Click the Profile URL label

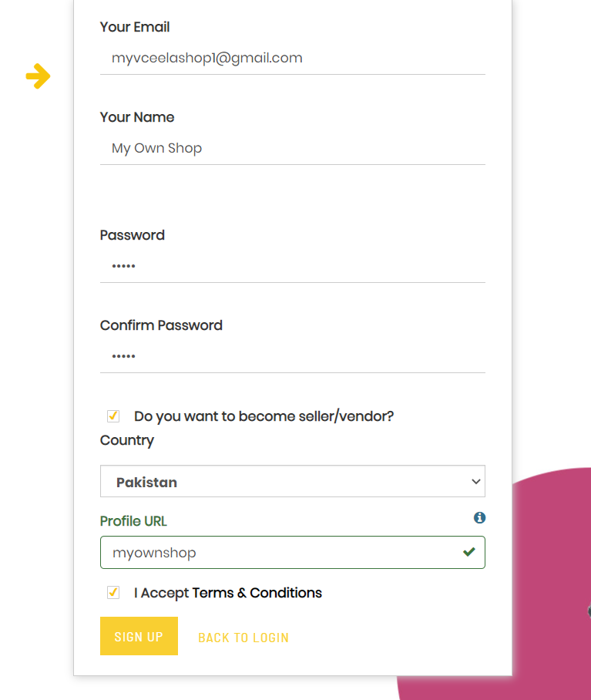(133, 521)
